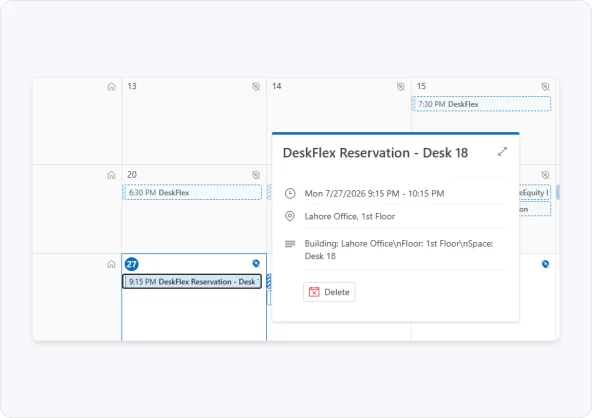
Task: Click the location pin icon in the popup
Action: 290,216
